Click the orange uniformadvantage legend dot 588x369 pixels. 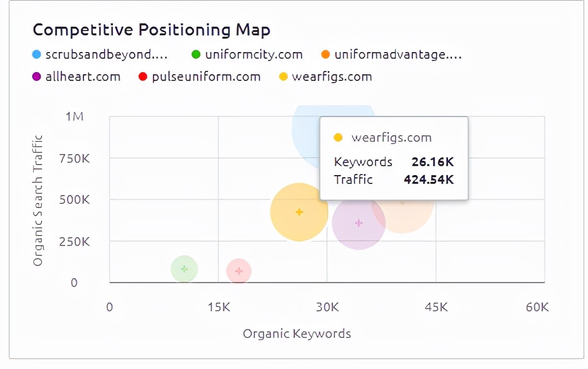[325, 54]
